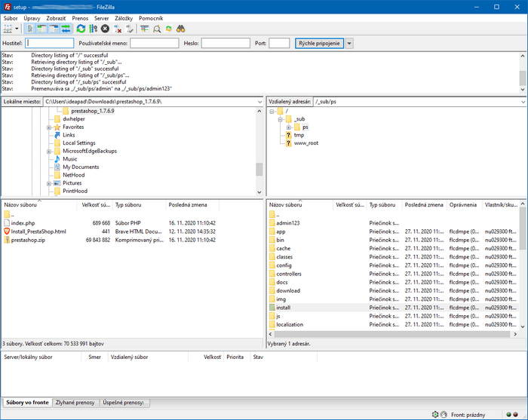This screenshot has height=420, width=528.
Task: Open the Záložky menu
Action: click(x=122, y=17)
